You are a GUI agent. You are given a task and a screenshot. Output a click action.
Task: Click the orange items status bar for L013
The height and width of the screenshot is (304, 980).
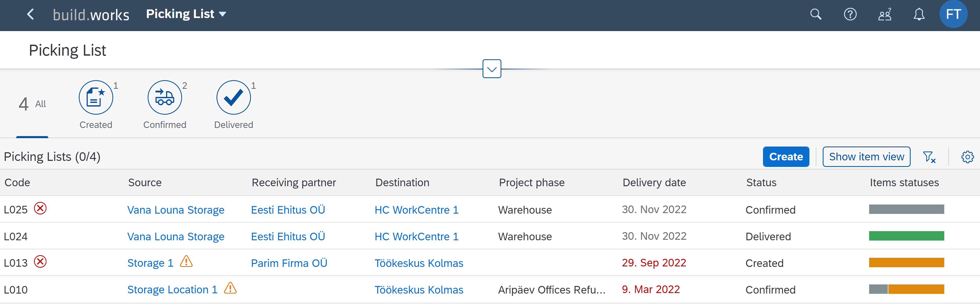(x=906, y=262)
